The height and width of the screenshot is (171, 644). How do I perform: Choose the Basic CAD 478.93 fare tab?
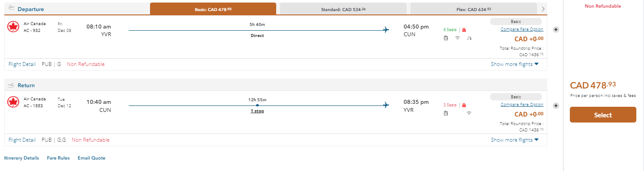point(213,9)
